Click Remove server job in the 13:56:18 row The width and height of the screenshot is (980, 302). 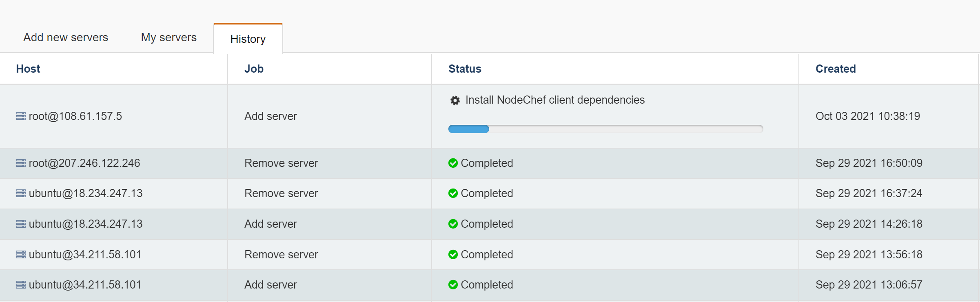(281, 255)
